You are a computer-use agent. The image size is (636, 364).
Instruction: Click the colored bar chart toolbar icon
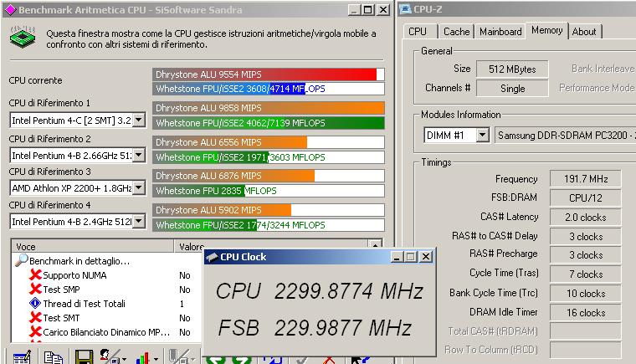click(x=142, y=357)
